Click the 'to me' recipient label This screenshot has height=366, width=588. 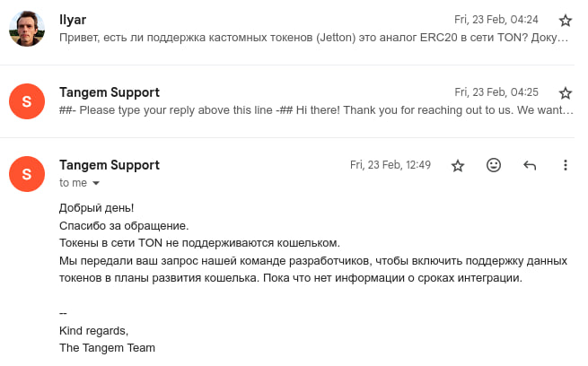pos(73,183)
